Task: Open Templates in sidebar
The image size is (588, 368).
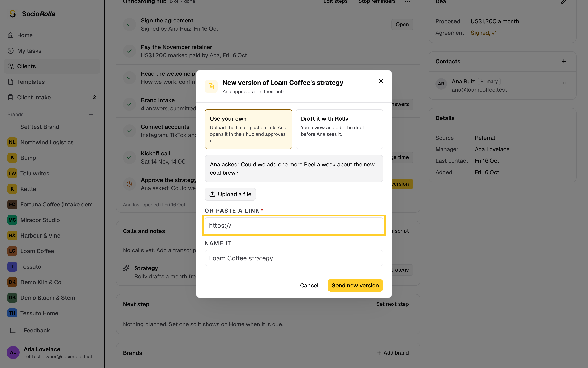Action: 52,82
